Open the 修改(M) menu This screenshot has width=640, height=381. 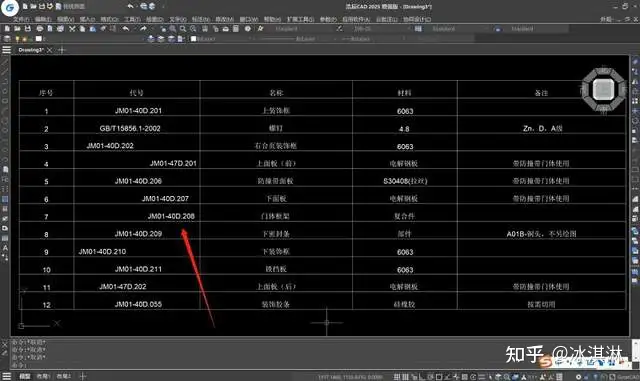pyautogui.click(x=224, y=19)
